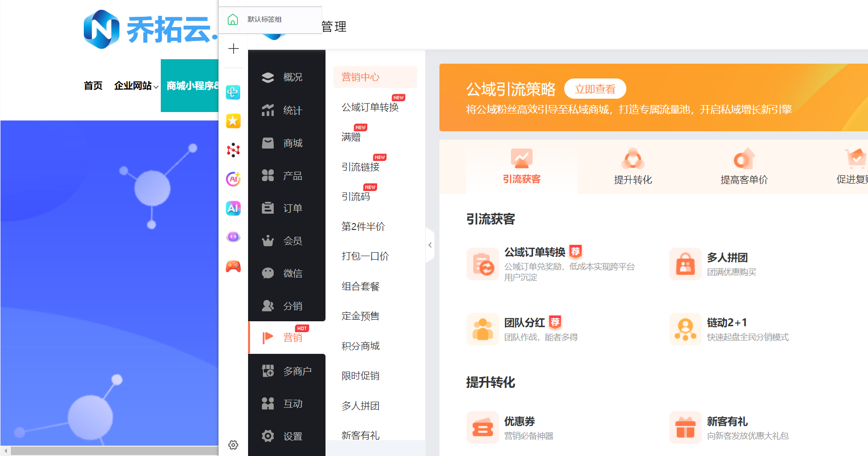Click the 统计 chart icon
868x456 pixels.
pyautogui.click(x=268, y=110)
